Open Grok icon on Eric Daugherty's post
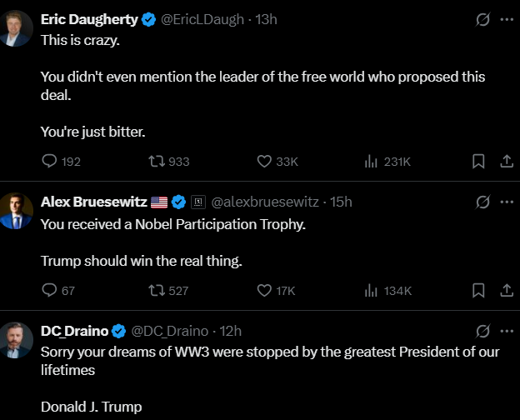520x420 pixels. [x=482, y=20]
